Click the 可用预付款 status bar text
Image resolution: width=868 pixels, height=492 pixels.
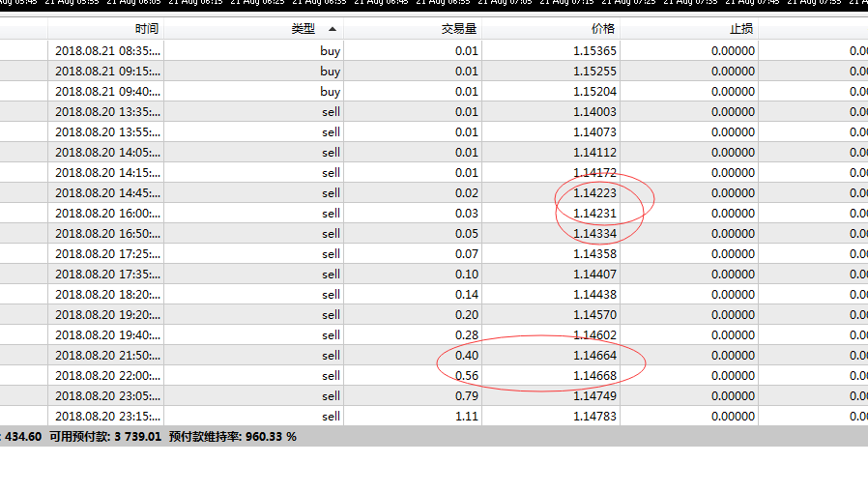click(x=105, y=437)
